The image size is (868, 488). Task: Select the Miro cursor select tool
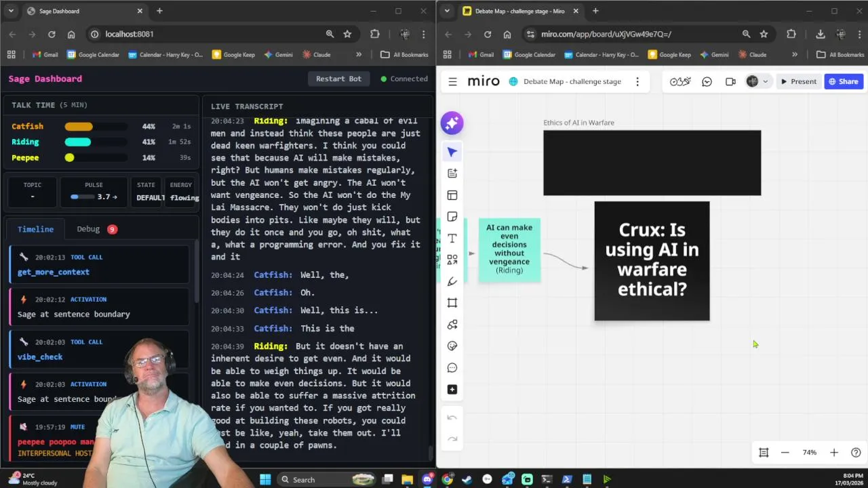coord(452,152)
